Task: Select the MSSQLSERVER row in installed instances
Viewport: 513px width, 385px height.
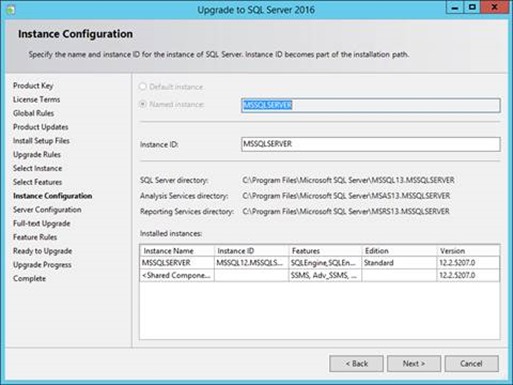Action: tap(320, 263)
